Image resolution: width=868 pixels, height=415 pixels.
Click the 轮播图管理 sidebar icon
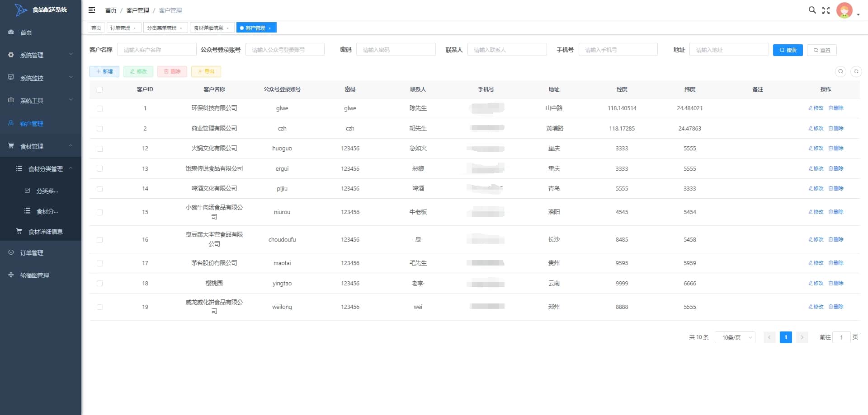tap(11, 275)
